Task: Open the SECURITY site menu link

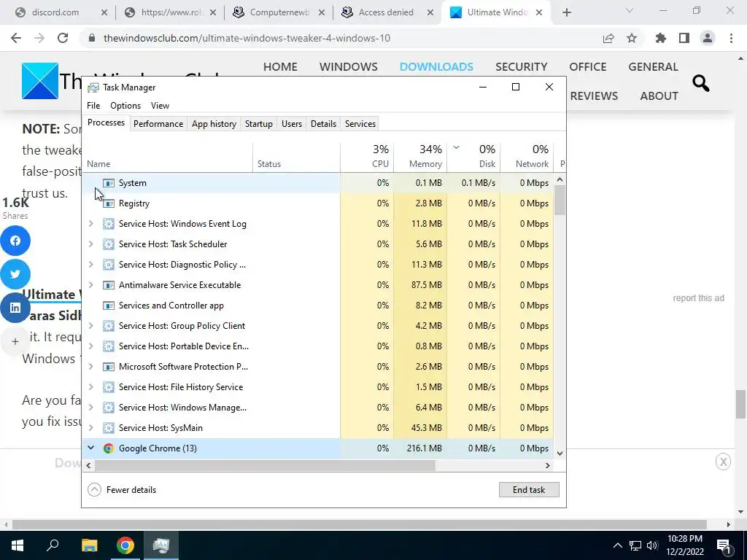Action: pos(521,66)
